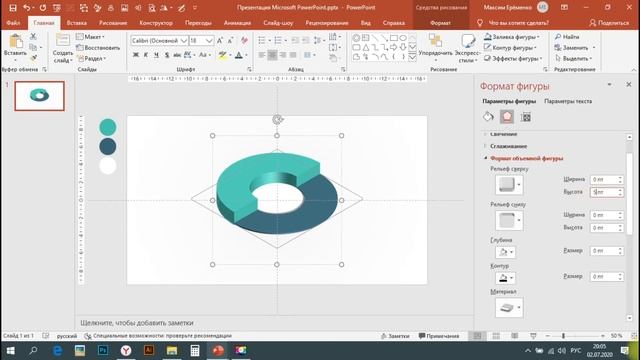Select the oval shape in the gallery
Image resolution: width=640 pixels, height=360 pixels.
click(403, 38)
